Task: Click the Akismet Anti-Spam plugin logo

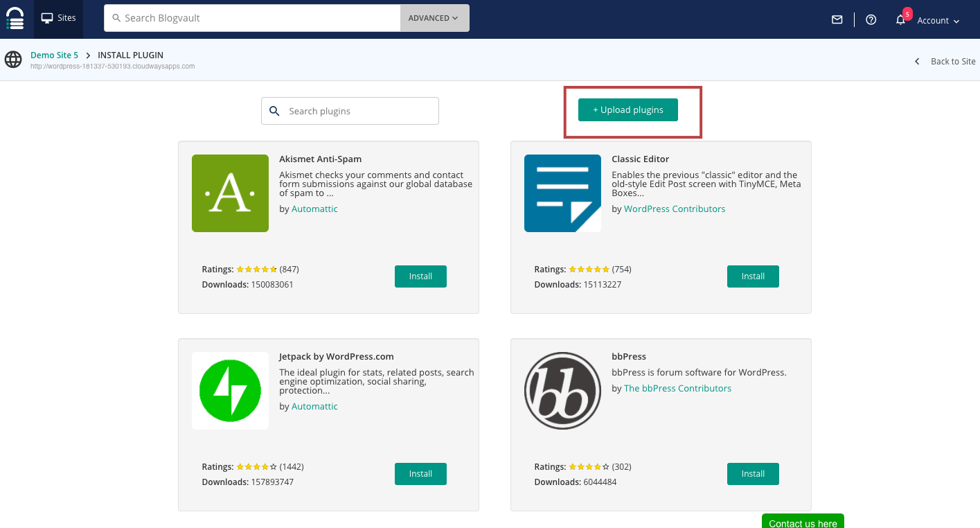Action: tap(230, 193)
